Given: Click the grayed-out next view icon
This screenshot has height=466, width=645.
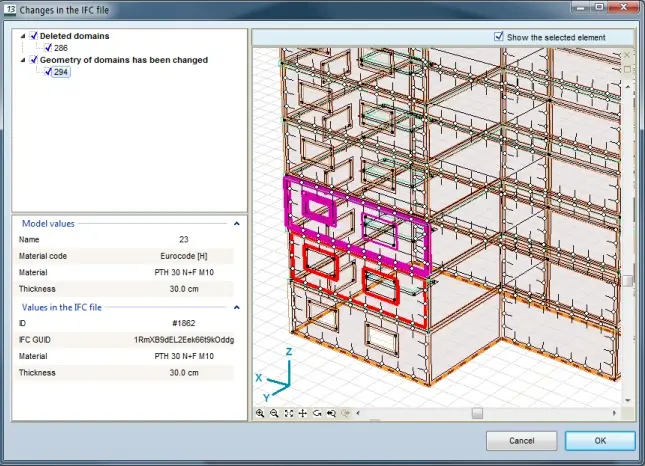Looking at the screenshot, I should coord(346,412).
